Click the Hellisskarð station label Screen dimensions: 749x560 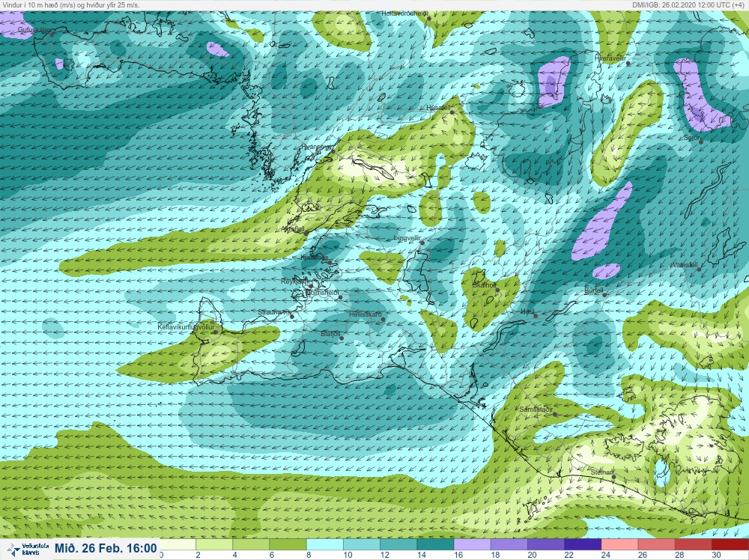click(x=365, y=314)
